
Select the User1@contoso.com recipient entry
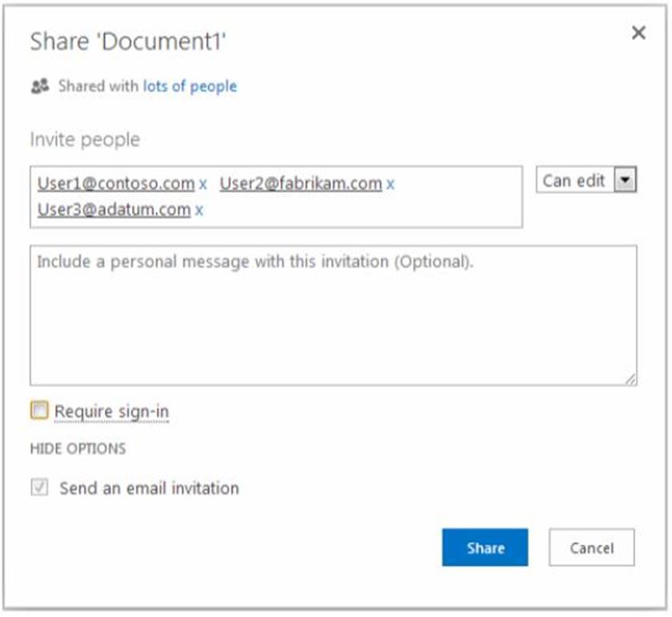(116, 184)
